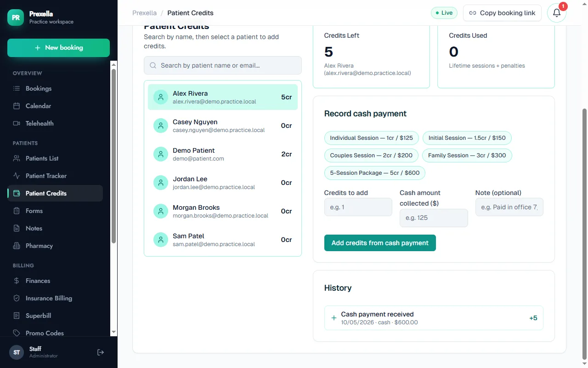Open Insurance Billing section
Image resolution: width=588 pixels, height=368 pixels.
55,298
